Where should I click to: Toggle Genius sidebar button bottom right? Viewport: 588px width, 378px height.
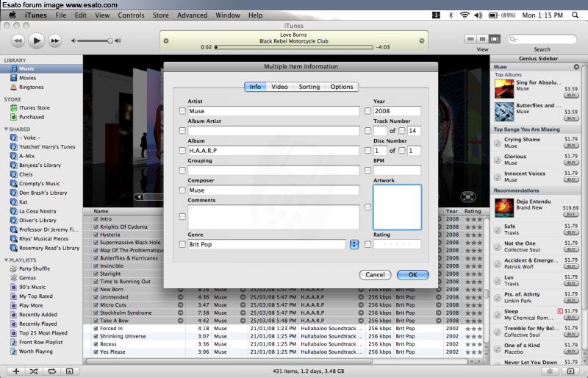pyautogui.click(x=570, y=371)
